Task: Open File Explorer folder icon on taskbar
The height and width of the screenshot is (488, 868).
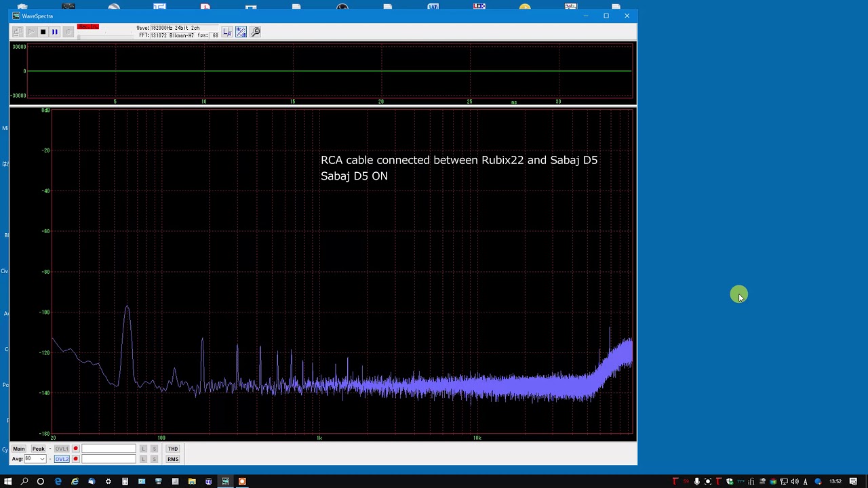Action: [192, 481]
